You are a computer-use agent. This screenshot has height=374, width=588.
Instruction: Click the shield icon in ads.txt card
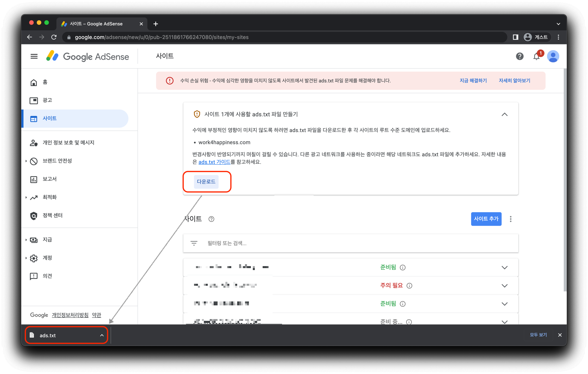[197, 114]
